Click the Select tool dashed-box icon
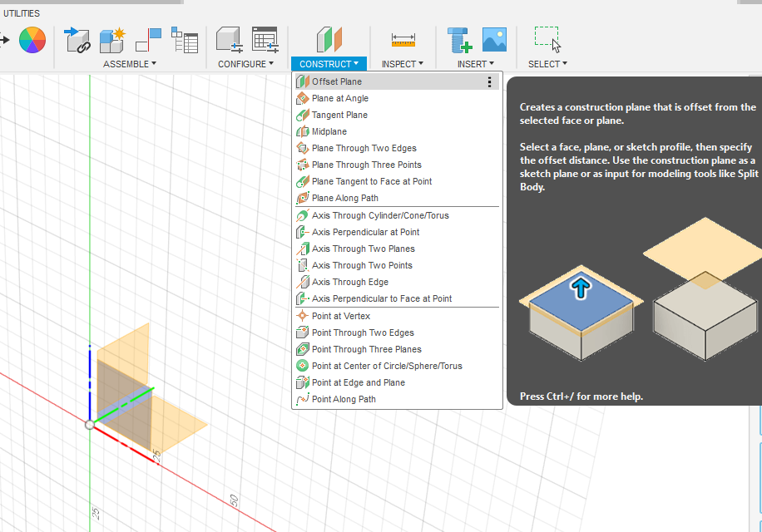This screenshot has width=762, height=532. pos(547,39)
